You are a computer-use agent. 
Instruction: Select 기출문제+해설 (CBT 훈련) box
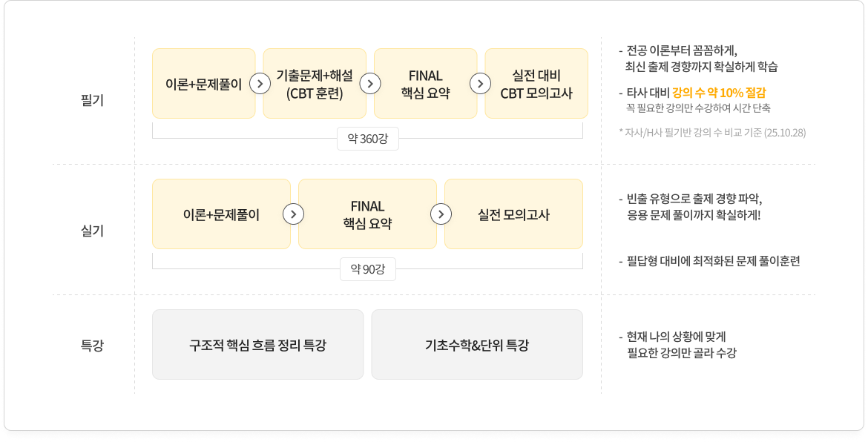(x=315, y=83)
